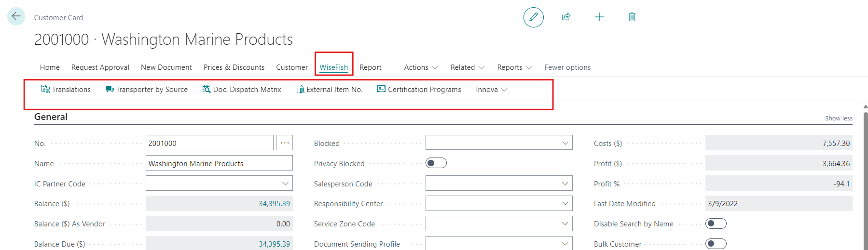
Task: Open the Prices & Discounts tab
Action: pyautogui.click(x=234, y=67)
